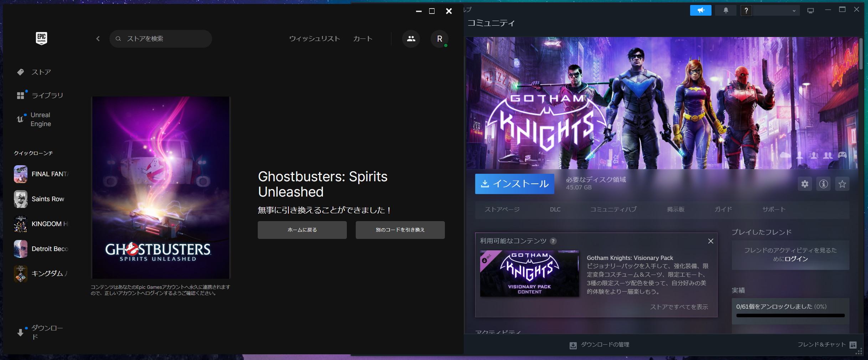Click the Steam library vertical scrollbar
Screen dimensions: 868x360
tap(861, 53)
